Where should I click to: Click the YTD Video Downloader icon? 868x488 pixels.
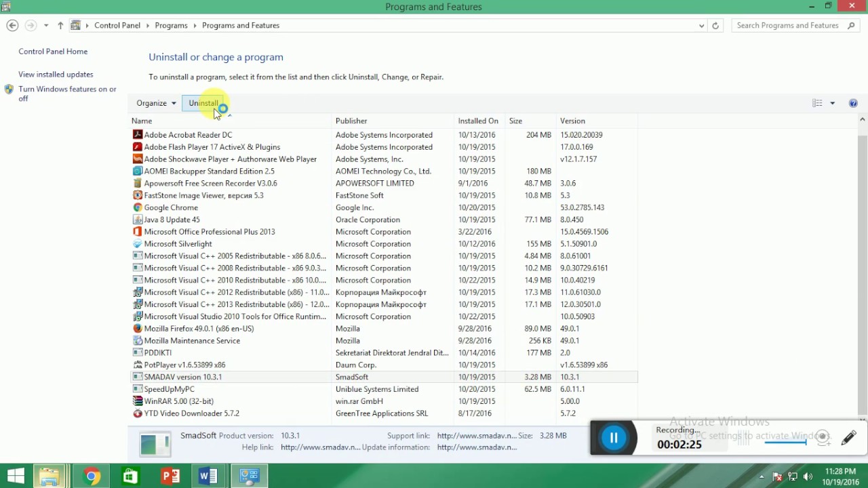coord(138,413)
